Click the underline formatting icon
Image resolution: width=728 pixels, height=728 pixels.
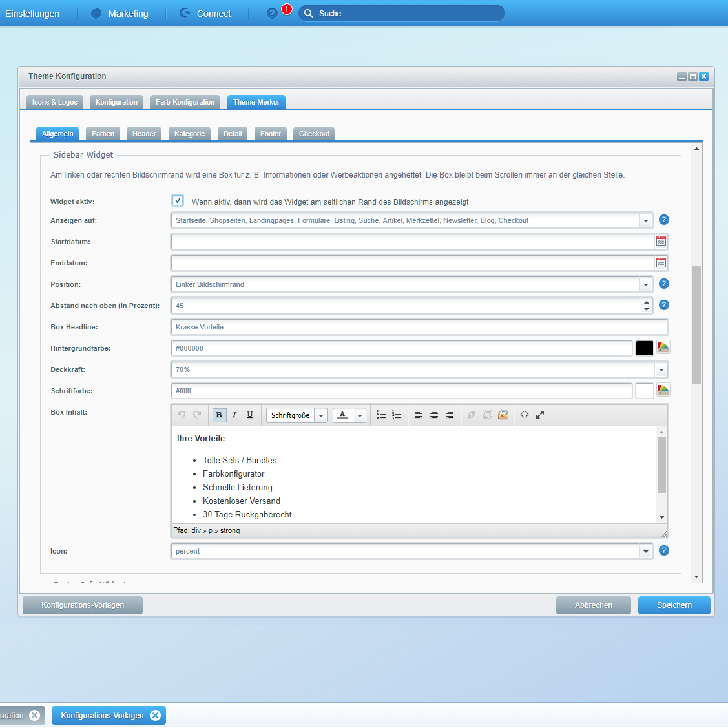[x=250, y=415]
